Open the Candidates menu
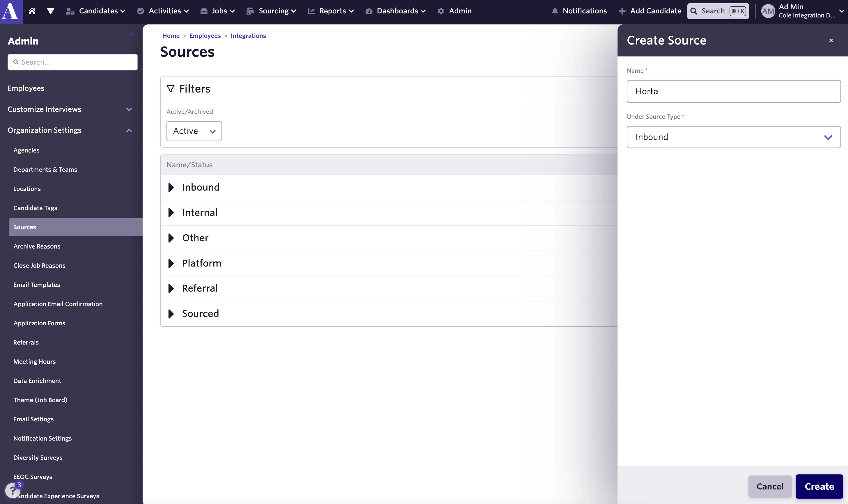The image size is (848, 504). click(95, 11)
